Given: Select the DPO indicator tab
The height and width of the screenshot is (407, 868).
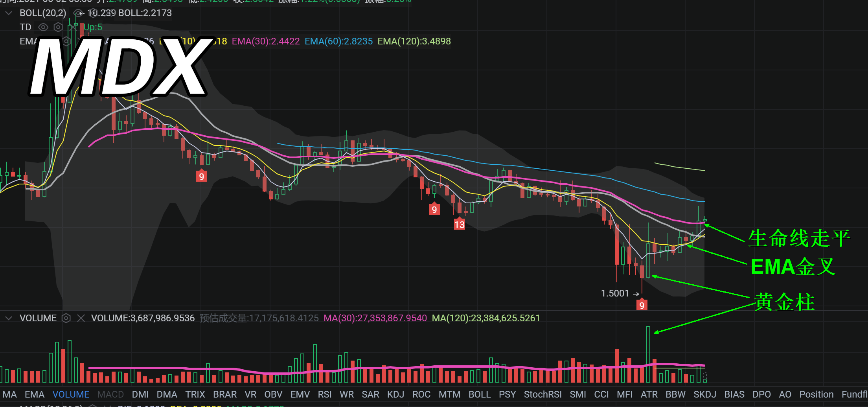Looking at the screenshot, I should click(761, 394).
